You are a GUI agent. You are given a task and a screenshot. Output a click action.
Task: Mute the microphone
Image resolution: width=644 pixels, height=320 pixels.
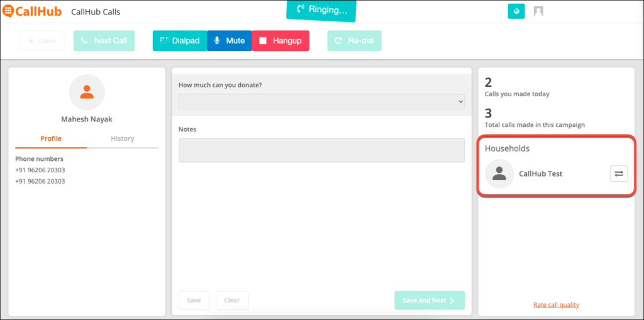point(229,41)
